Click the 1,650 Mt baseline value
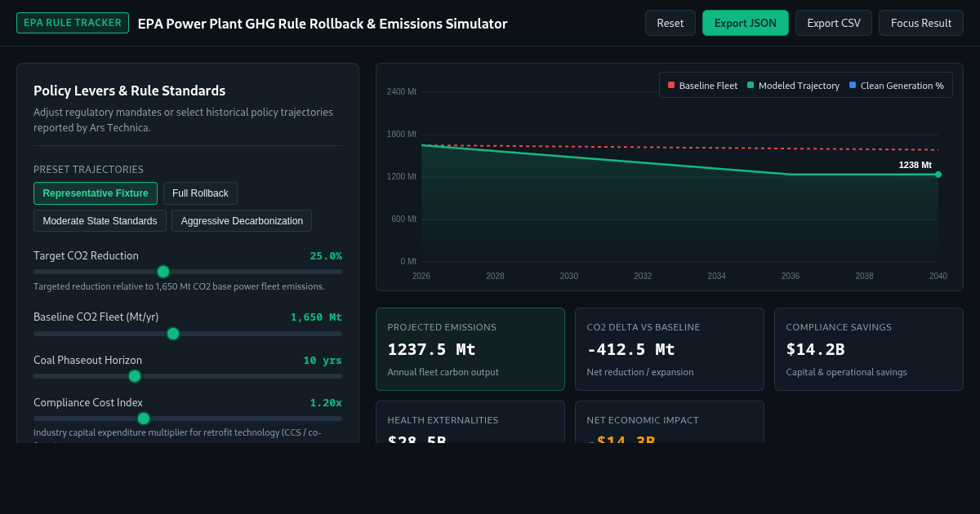 point(316,317)
